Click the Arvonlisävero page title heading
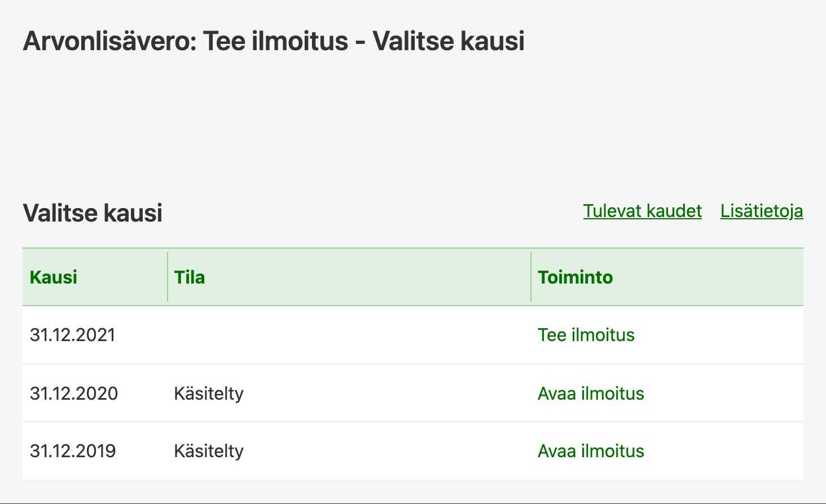 click(274, 41)
